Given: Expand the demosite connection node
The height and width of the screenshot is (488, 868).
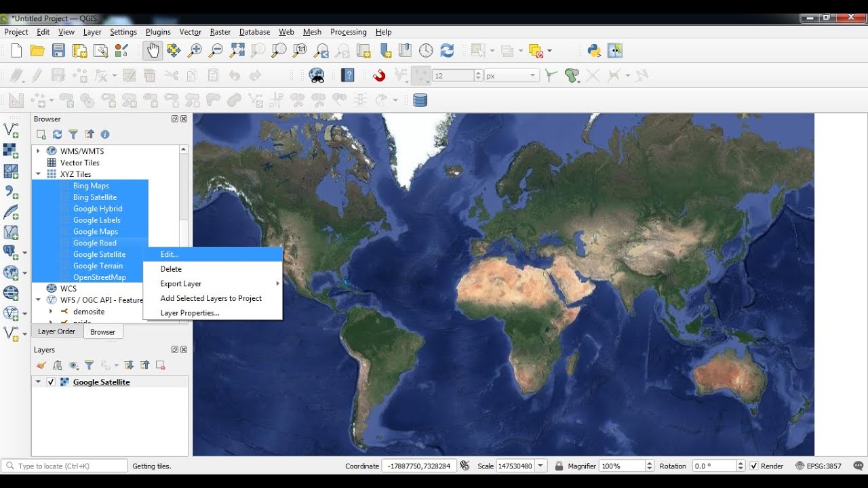Looking at the screenshot, I should point(51,312).
